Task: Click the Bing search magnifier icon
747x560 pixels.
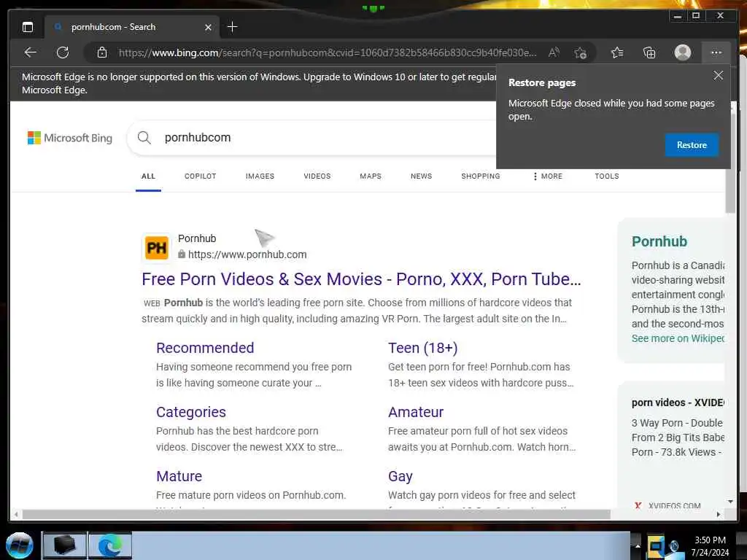Action: 144,138
